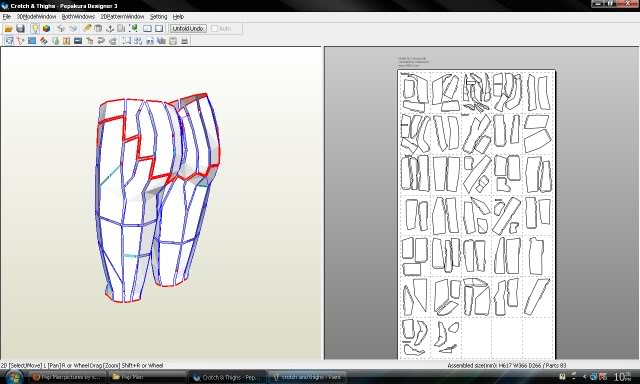Screen dimensions: 640x384
Task: Click the colored cube texture icon
Action: point(47,29)
